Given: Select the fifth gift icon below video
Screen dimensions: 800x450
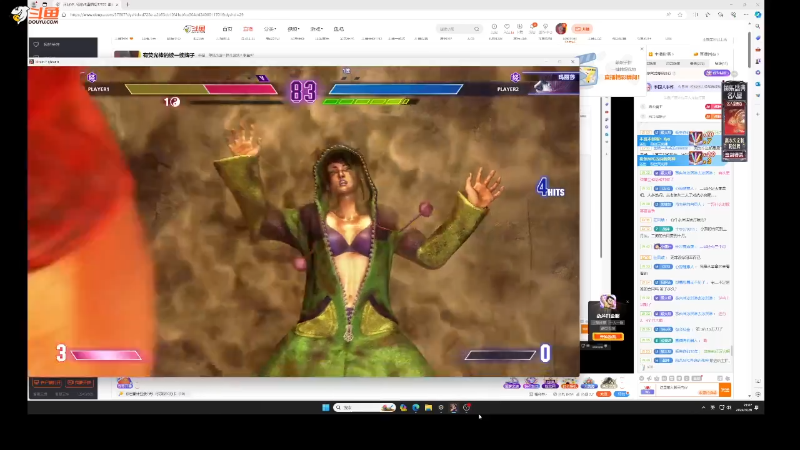Looking at the screenshot, I should coord(589,383).
